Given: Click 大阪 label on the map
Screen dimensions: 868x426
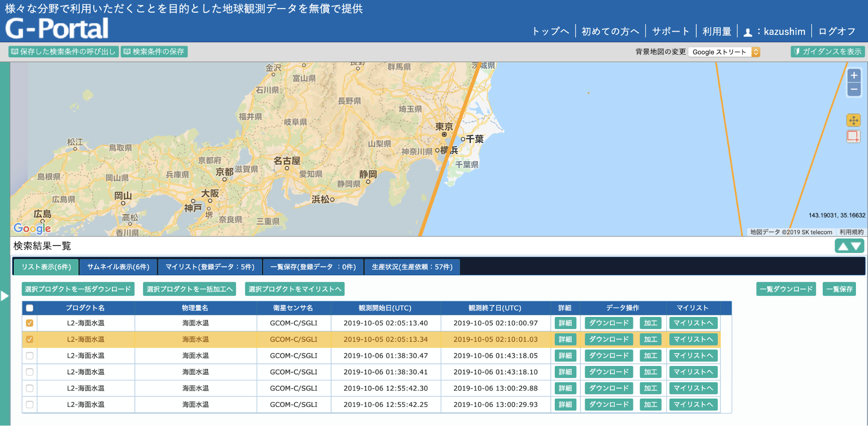Looking at the screenshot, I should tap(210, 193).
